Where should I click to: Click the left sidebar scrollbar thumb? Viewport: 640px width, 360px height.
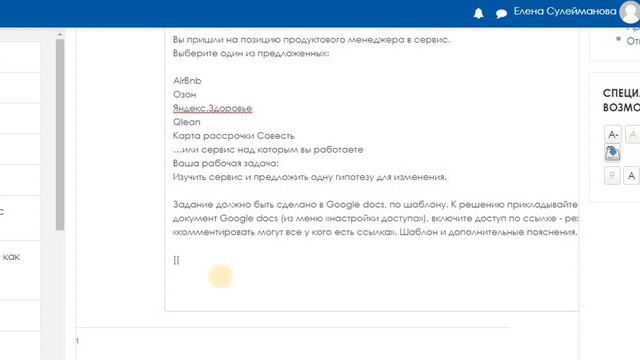click(x=60, y=135)
